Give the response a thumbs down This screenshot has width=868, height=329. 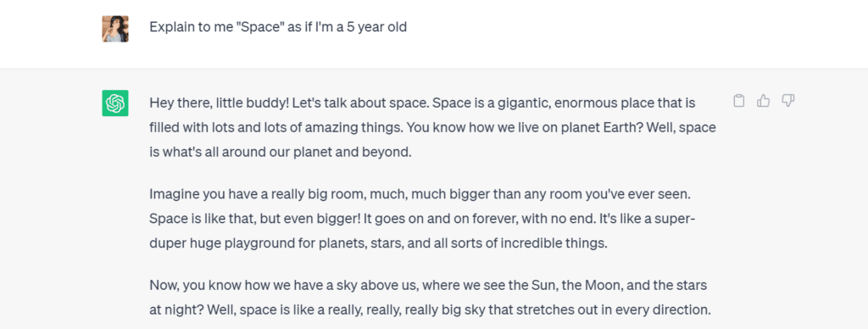click(787, 101)
